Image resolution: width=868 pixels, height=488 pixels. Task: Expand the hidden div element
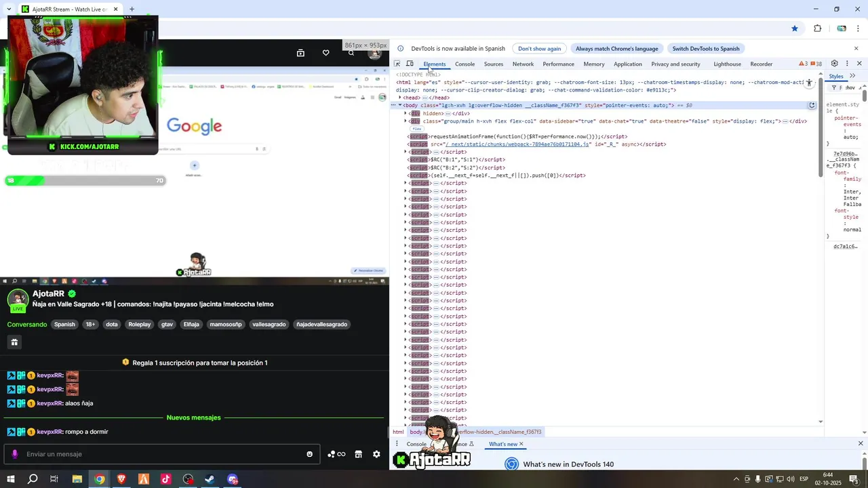[406, 113]
